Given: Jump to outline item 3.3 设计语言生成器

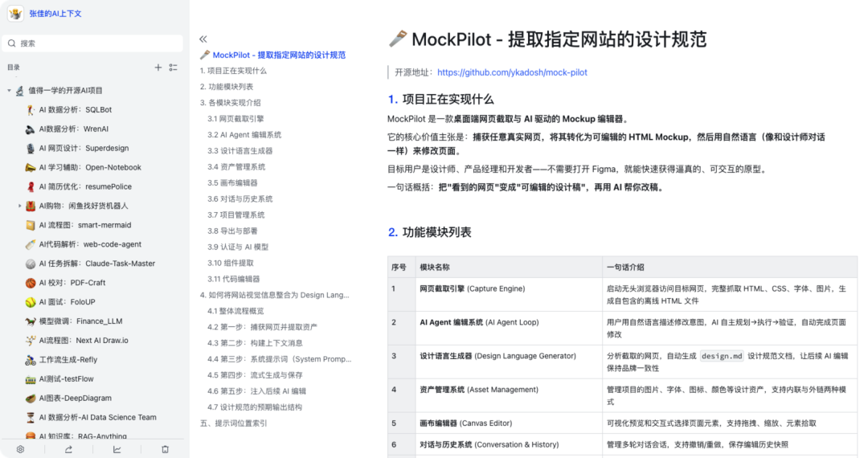Looking at the screenshot, I should point(240,151).
